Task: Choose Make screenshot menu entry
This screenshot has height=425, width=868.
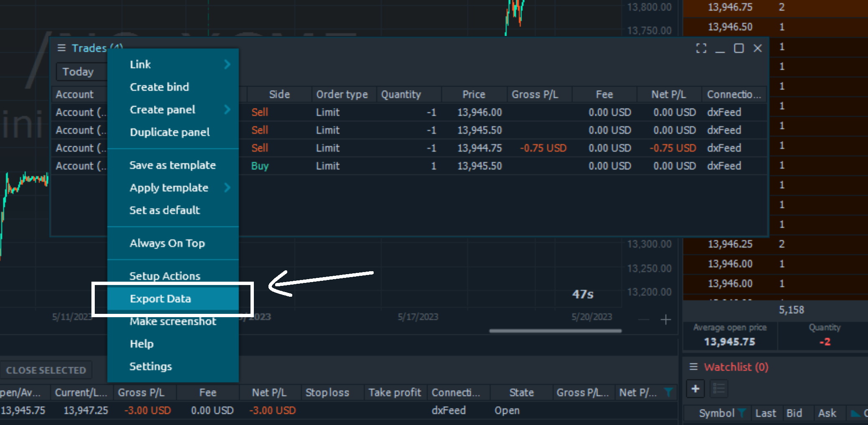Action: [173, 321]
